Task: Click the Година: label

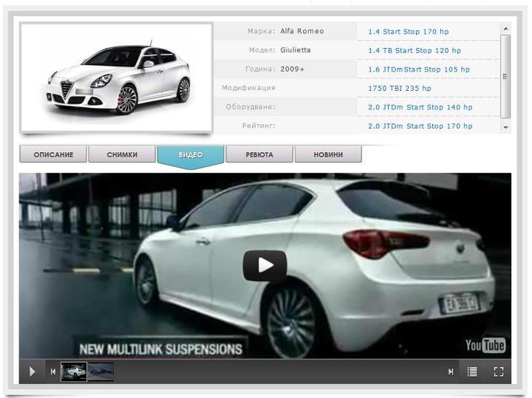Action: click(260, 69)
